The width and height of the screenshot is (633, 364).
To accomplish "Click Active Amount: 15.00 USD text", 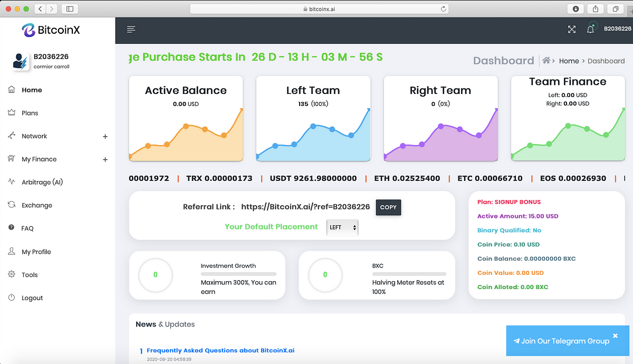I will tap(518, 216).
